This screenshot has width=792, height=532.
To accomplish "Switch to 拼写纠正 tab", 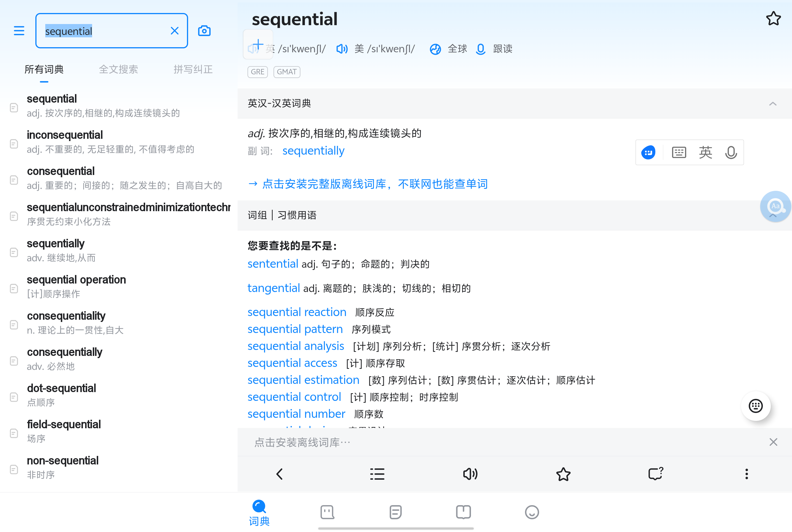I will [193, 70].
